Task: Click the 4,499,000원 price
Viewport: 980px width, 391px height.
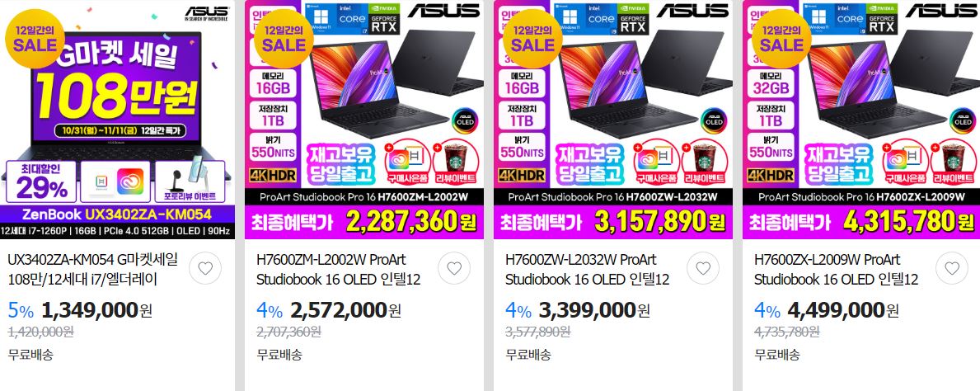Action: [x=843, y=309]
